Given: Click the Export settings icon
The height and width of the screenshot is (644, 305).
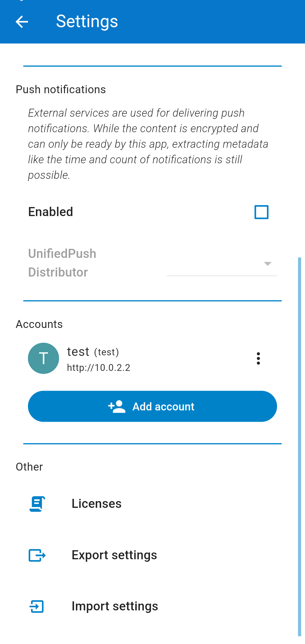Looking at the screenshot, I should (x=37, y=555).
